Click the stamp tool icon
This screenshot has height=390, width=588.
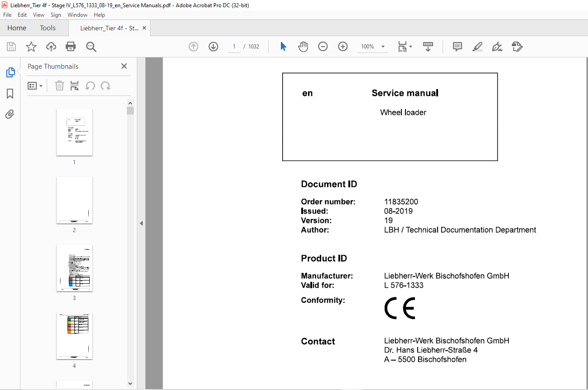[x=517, y=47]
